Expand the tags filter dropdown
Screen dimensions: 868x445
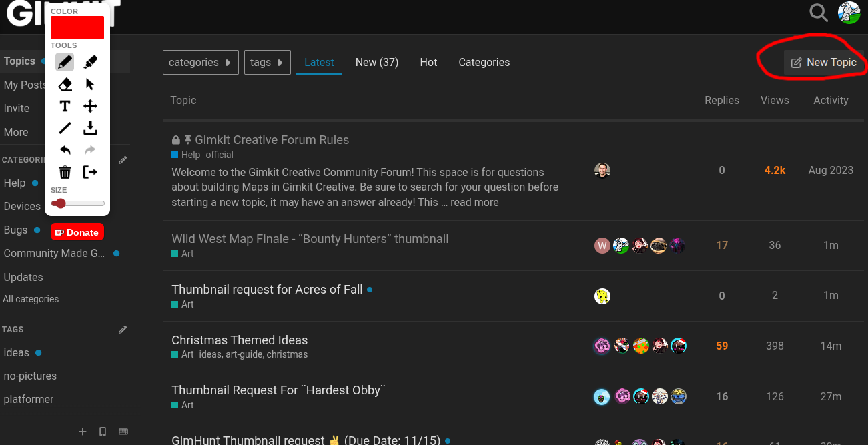pos(267,62)
